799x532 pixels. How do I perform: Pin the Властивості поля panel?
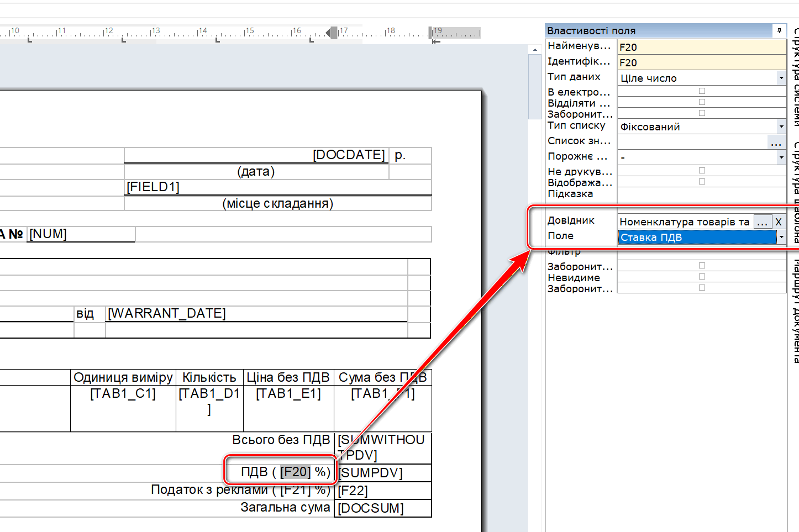[x=779, y=30]
